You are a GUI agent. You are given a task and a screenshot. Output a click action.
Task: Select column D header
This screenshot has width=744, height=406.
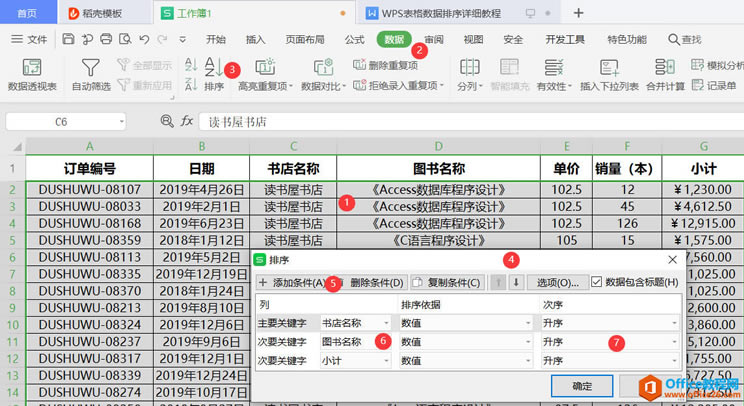[438, 146]
